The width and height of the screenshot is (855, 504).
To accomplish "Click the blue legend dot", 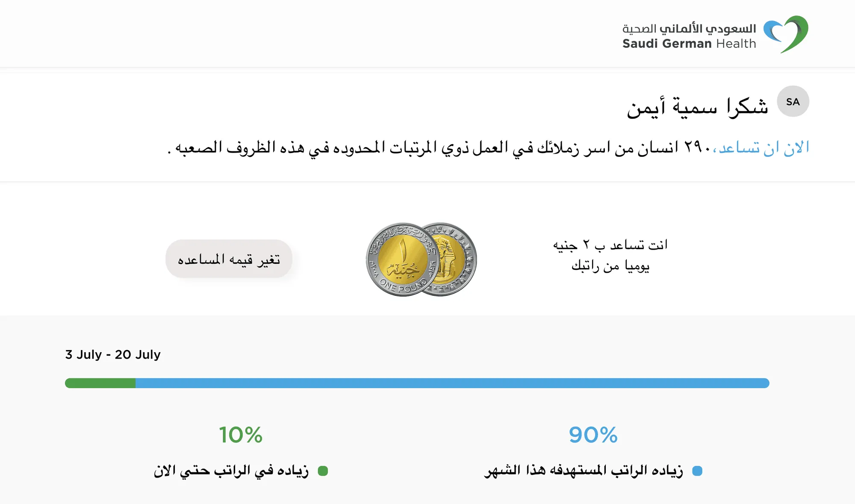I will 697,471.
